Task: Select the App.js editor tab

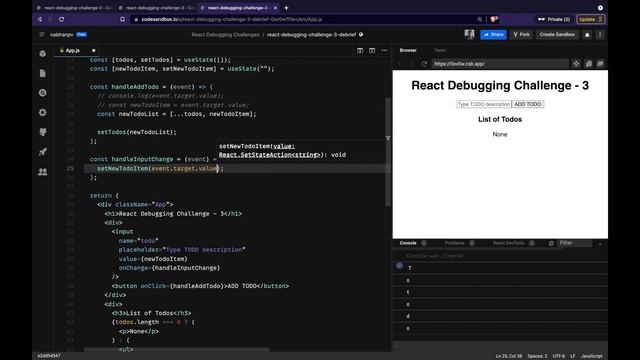Action: tap(73, 51)
